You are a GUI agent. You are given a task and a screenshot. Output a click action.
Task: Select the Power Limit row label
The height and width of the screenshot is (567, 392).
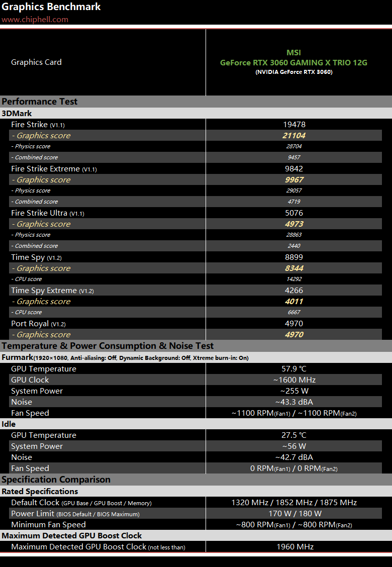pos(75,514)
